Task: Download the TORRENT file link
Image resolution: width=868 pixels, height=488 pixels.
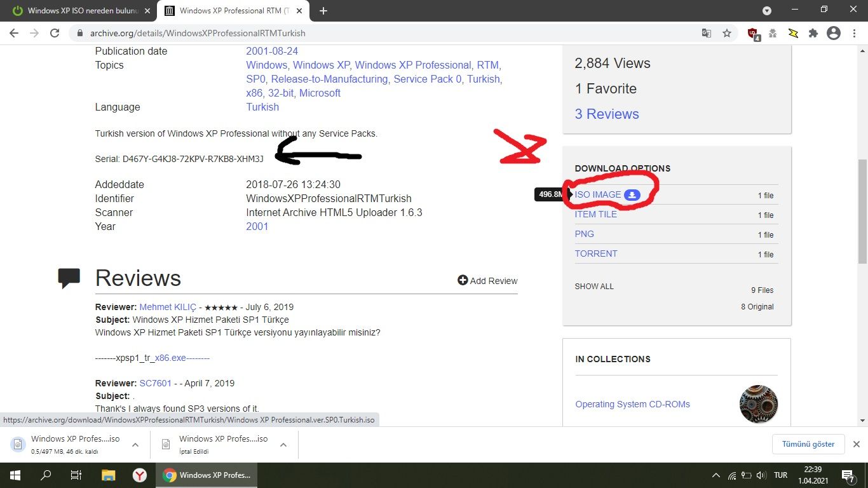Action: tap(596, 254)
